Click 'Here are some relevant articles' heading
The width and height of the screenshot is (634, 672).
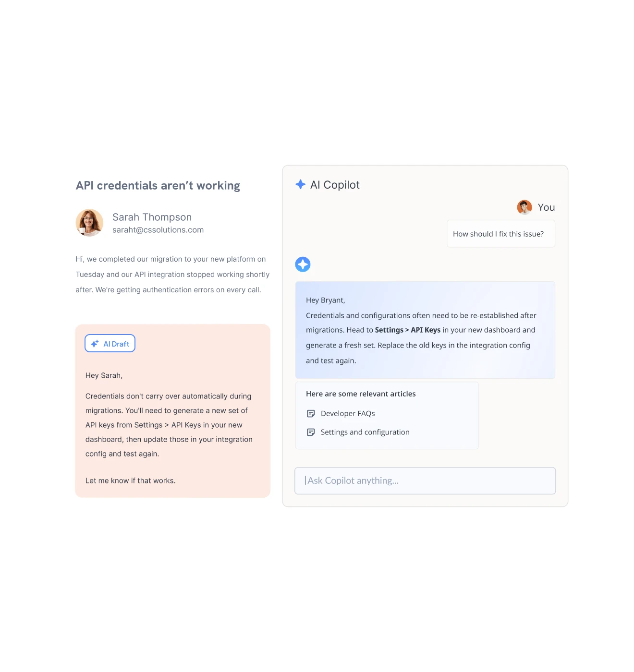(x=361, y=394)
